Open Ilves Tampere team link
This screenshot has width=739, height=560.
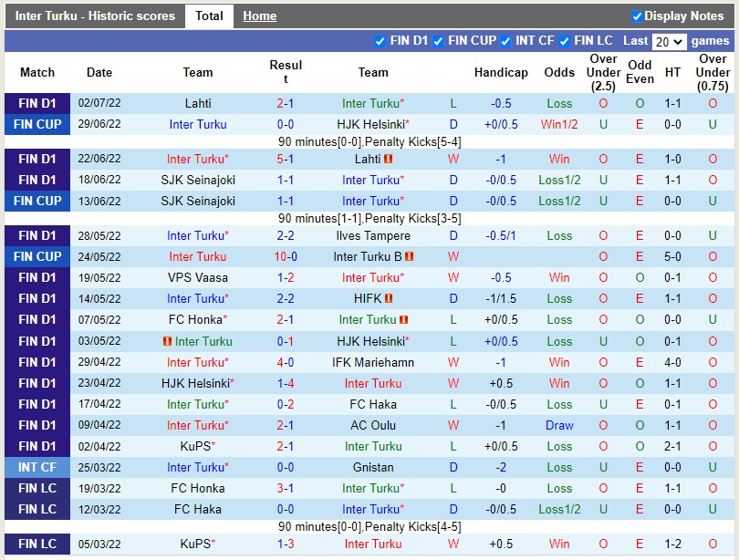click(373, 236)
